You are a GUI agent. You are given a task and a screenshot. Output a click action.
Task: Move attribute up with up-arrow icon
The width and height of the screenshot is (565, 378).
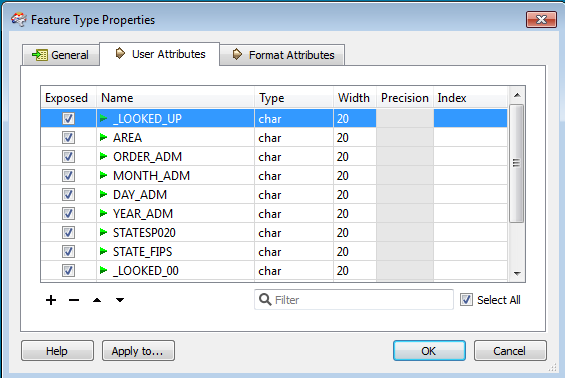coord(97,300)
